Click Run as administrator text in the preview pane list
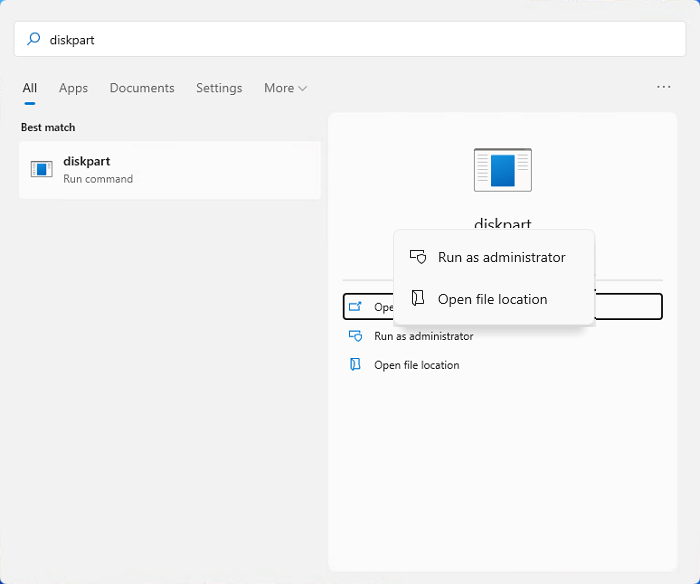The height and width of the screenshot is (584, 700). pos(423,336)
